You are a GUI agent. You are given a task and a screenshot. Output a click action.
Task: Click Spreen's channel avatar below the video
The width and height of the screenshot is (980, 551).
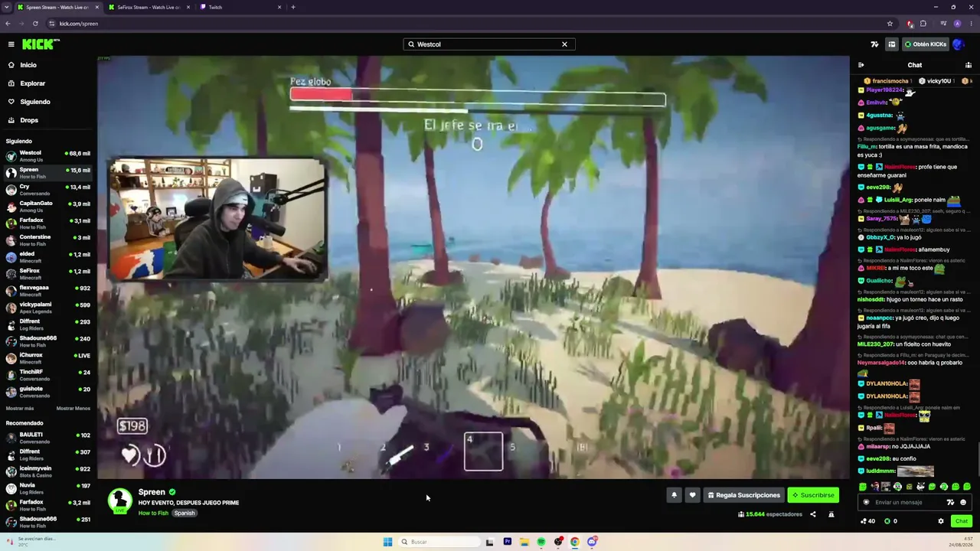click(119, 500)
